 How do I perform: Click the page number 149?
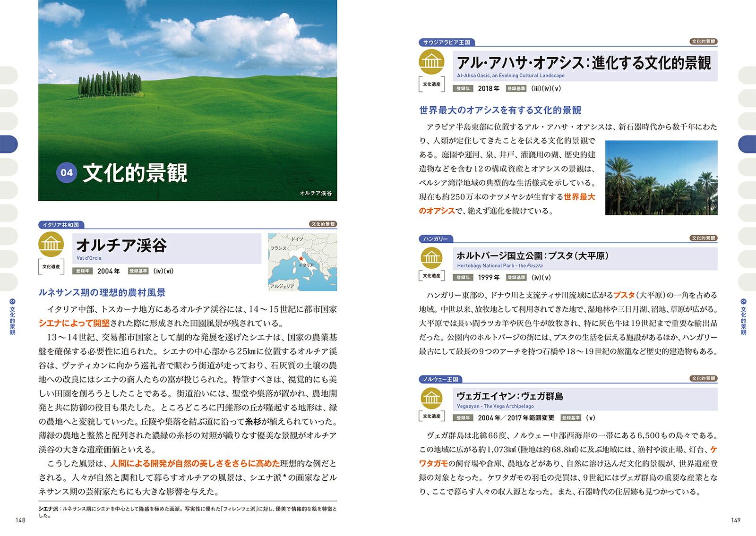coord(736,520)
